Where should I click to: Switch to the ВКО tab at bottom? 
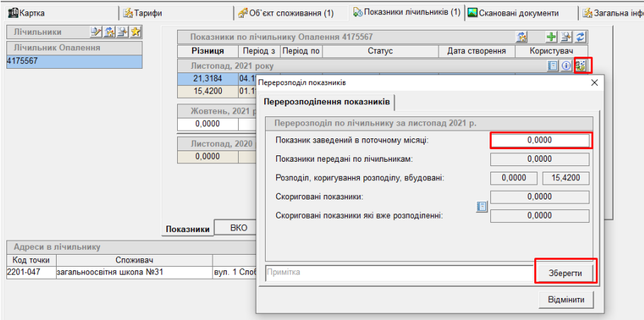[x=239, y=228]
